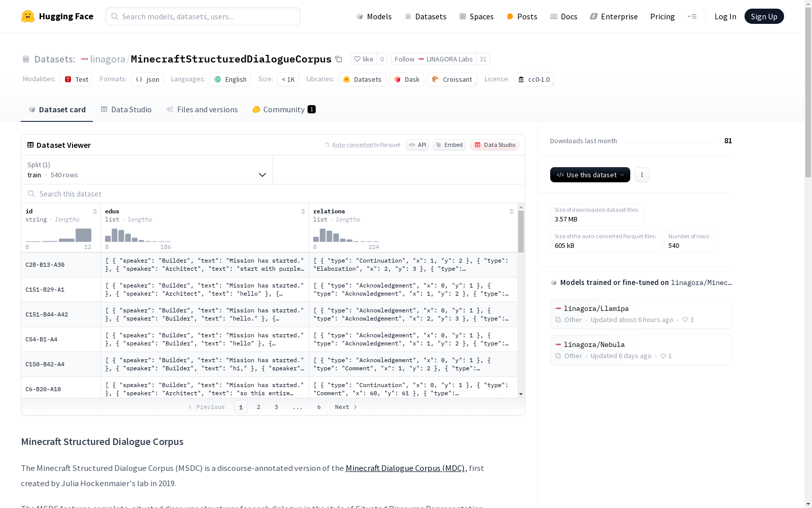This screenshot has height=508, width=812.
Task: Open Enterprise in top navigation
Action: pos(614,16)
